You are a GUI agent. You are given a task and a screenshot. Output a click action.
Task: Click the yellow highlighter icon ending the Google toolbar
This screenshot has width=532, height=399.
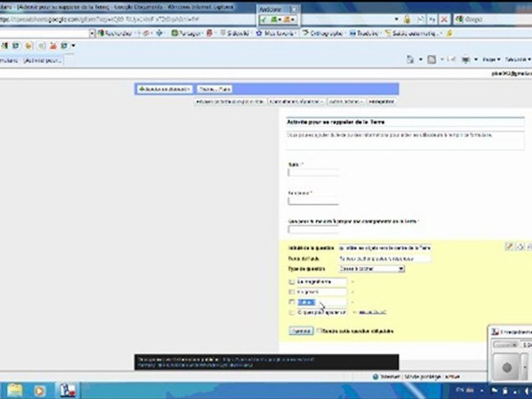[x=449, y=33]
